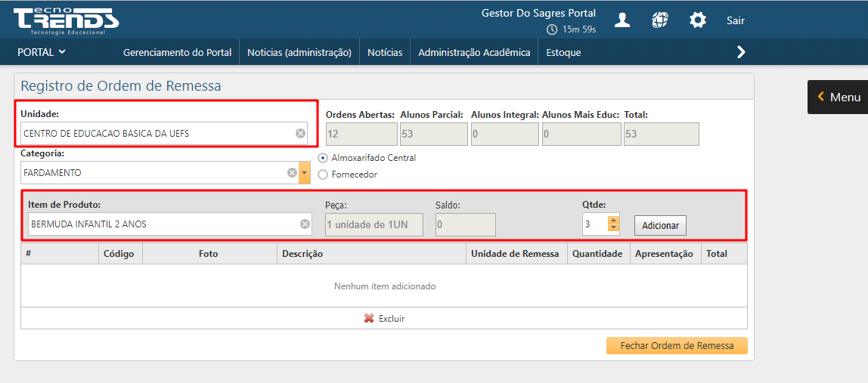Screen dimensions: 868x383
Task: Go to the Estoque menu
Action: (563, 52)
